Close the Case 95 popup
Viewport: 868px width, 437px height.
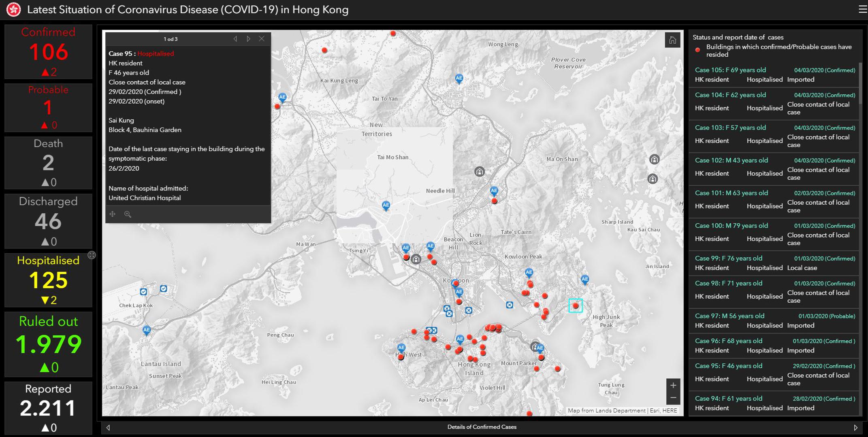262,39
